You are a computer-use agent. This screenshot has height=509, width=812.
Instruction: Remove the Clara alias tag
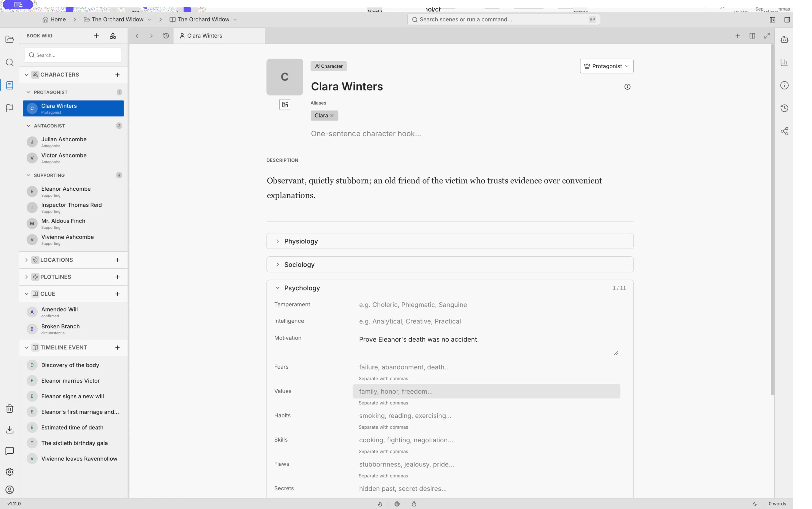[x=332, y=116]
